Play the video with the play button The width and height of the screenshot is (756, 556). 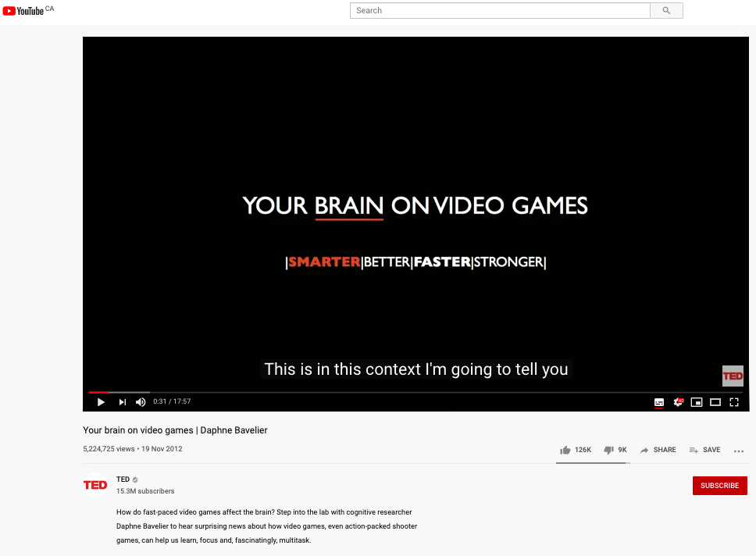pyautogui.click(x=101, y=401)
